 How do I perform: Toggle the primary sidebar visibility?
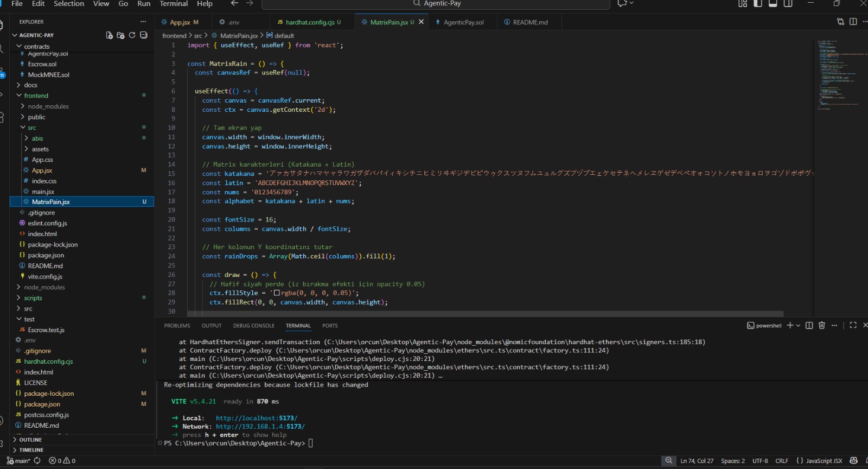click(x=758, y=4)
